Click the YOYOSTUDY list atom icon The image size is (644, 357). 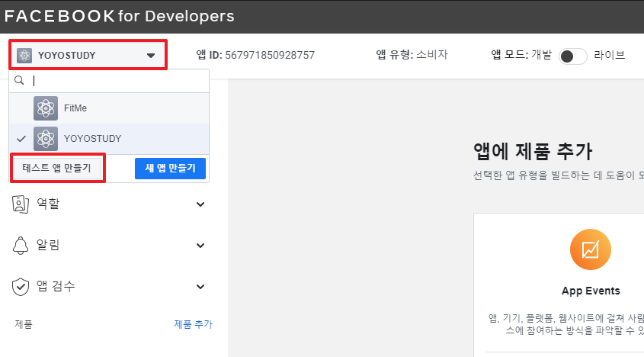[x=46, y=139]
